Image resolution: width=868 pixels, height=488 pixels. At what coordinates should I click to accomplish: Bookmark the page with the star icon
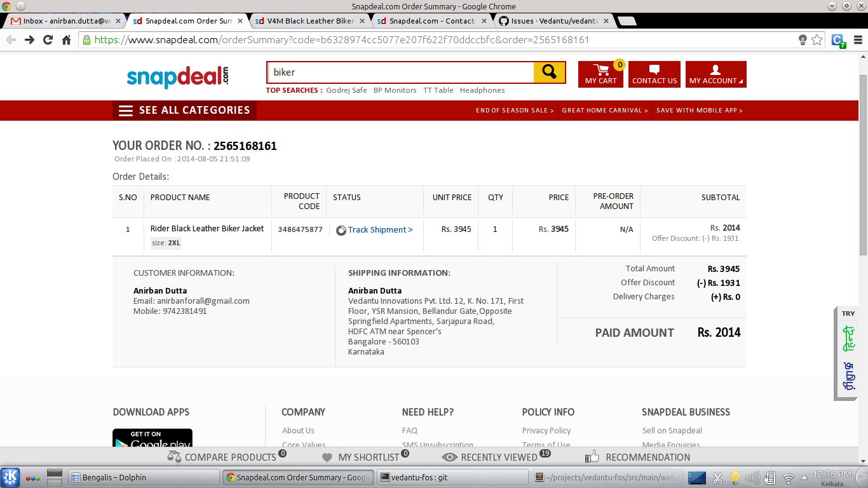point(817,40)
